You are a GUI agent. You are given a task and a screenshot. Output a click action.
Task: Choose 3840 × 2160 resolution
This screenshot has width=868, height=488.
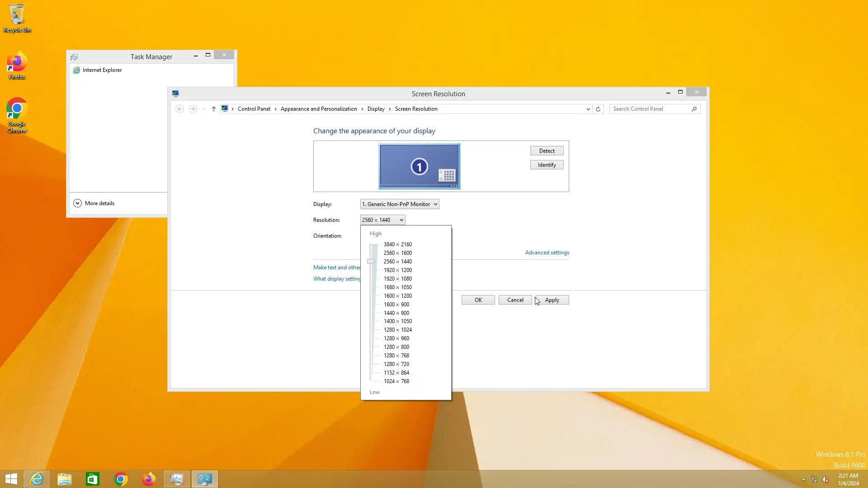tap(397, 244)
